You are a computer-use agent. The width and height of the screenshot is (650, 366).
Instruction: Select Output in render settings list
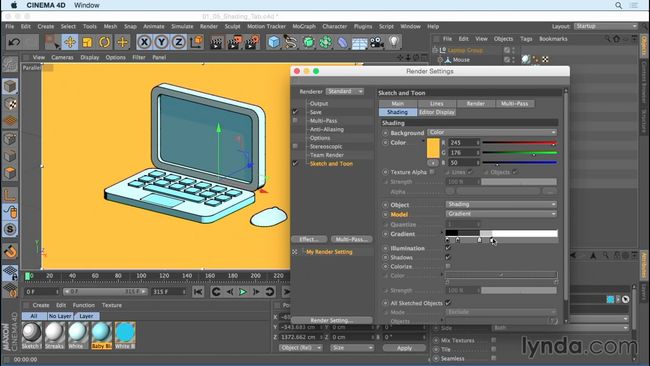[x=319, y=104]
